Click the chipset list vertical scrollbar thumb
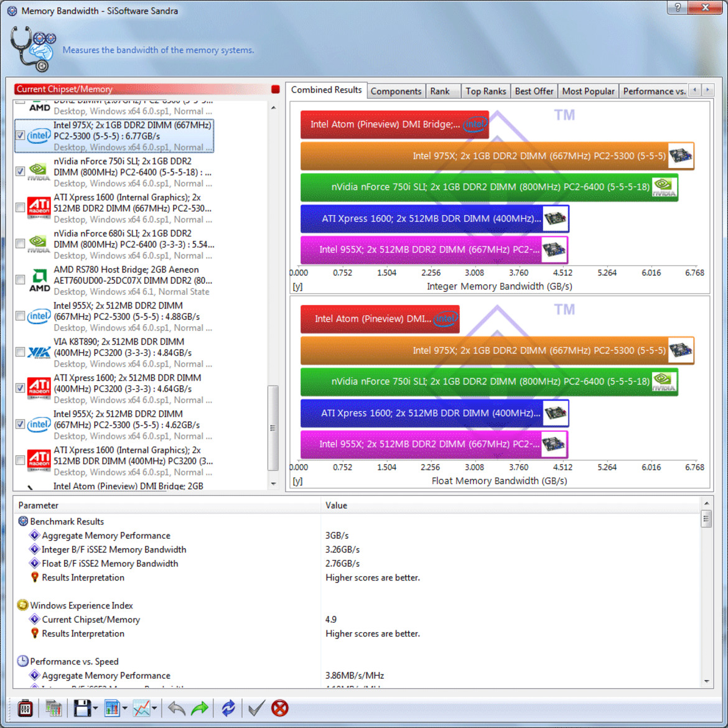This screenshot has height=728, width=728. click(273, 428)
